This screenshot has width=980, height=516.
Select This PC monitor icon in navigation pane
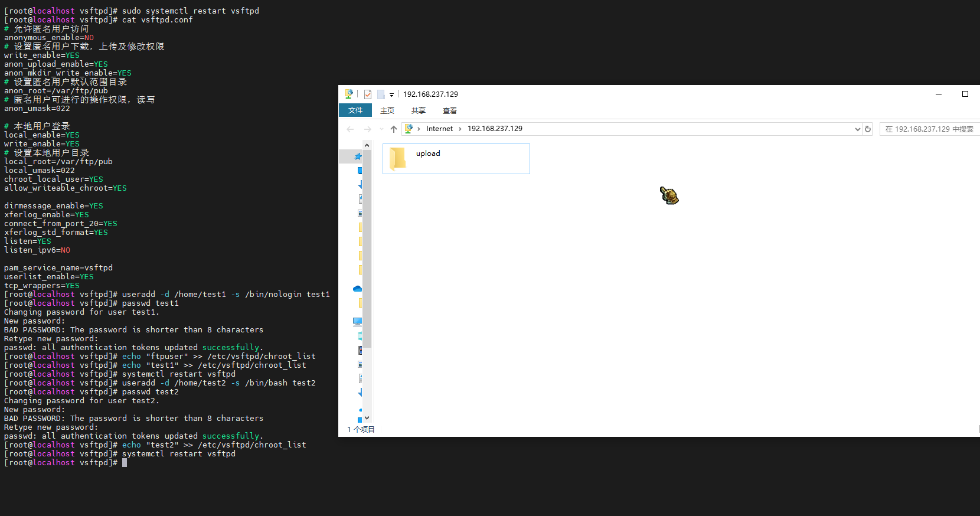coord(357,322)
